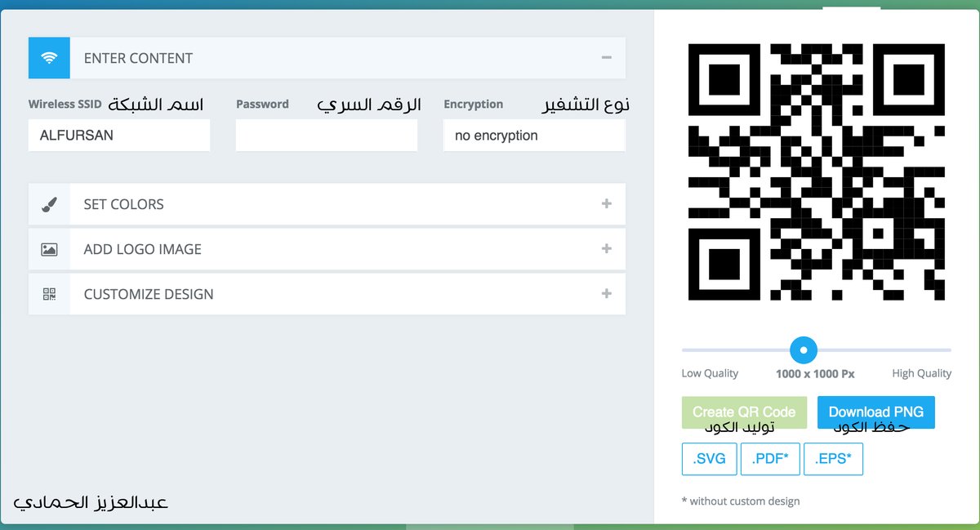Click the picture icon beside Add Logo Image
Viewport: 980px width, 530px height.
coord(49,249)
